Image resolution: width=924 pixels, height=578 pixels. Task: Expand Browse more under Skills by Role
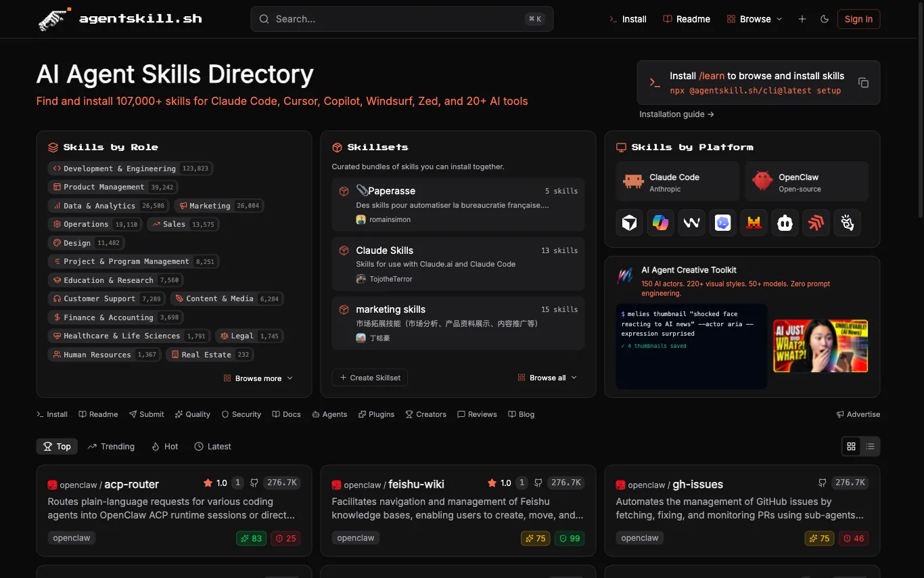[258, 378]
